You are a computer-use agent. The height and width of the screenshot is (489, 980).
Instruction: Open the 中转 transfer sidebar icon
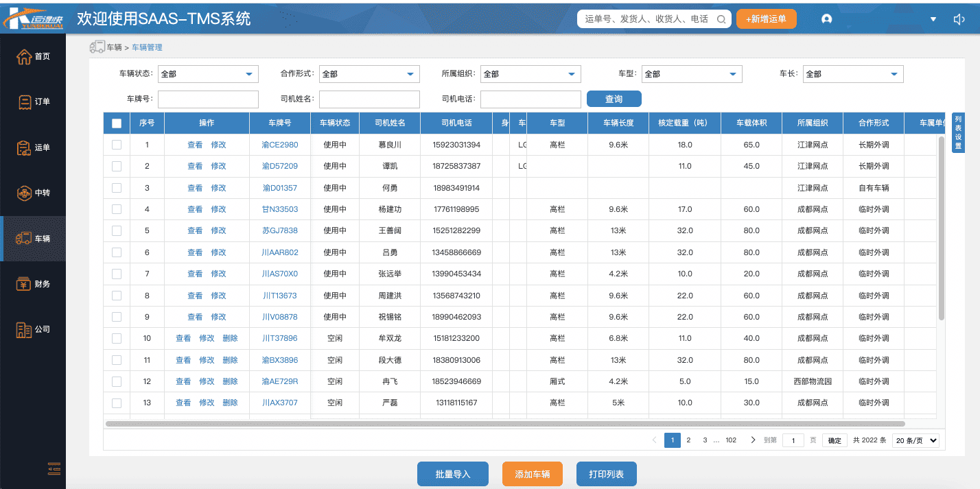(25, 193)
